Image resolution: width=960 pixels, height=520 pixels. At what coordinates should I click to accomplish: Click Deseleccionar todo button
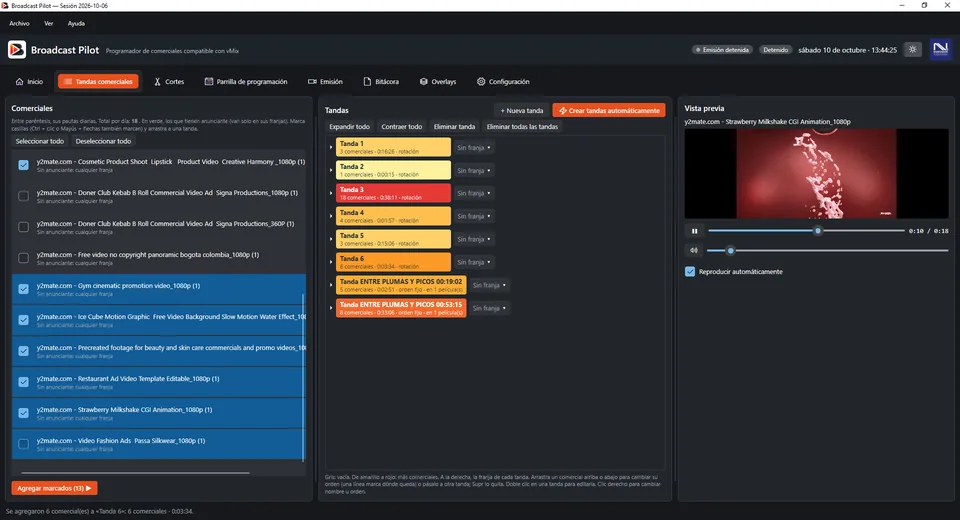(103, 141)
